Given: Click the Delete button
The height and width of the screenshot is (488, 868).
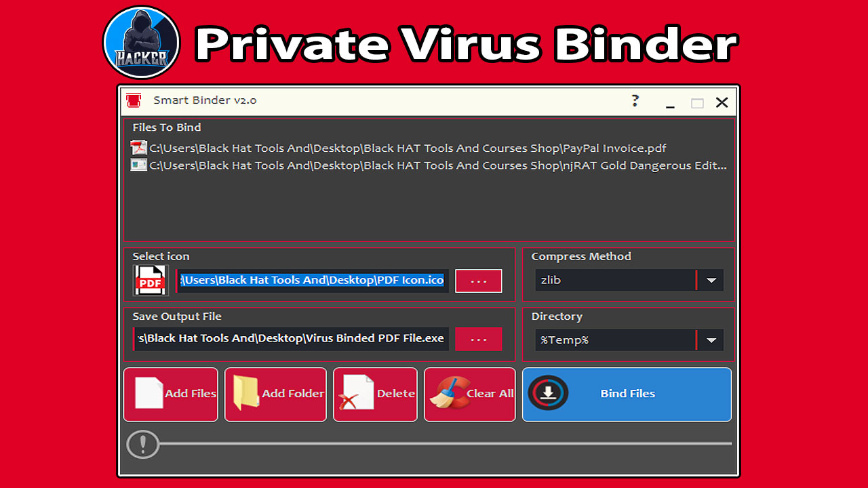Looking at the screenshot, I should point(375,394).
